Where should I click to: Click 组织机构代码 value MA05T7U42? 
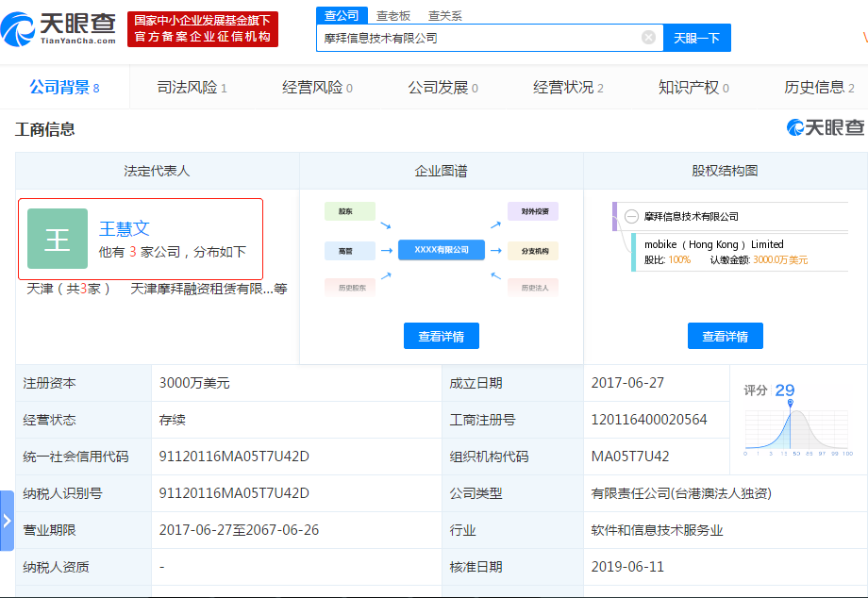(630, 457)
